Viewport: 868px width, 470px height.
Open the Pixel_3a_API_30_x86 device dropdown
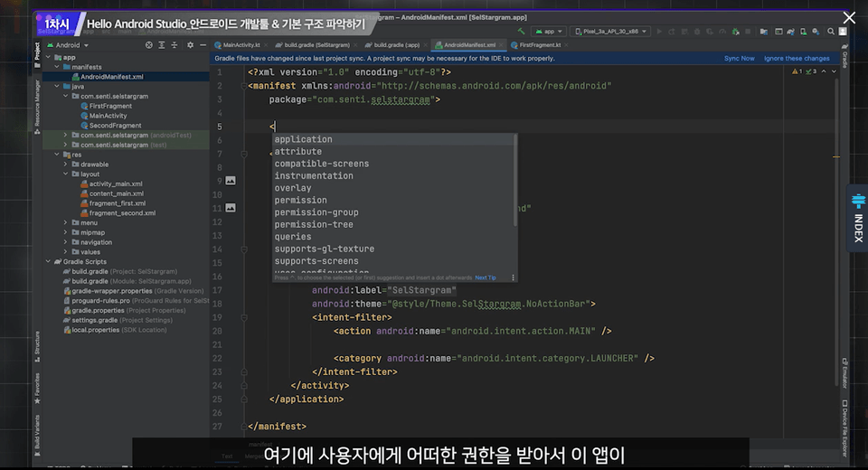click(610, 32)
